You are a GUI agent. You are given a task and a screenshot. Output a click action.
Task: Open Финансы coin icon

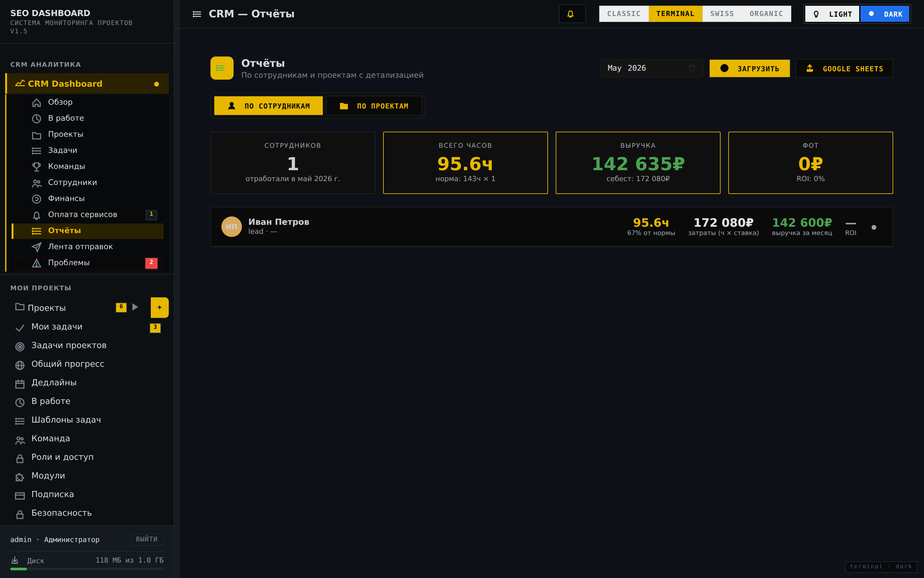click(36, 199)
